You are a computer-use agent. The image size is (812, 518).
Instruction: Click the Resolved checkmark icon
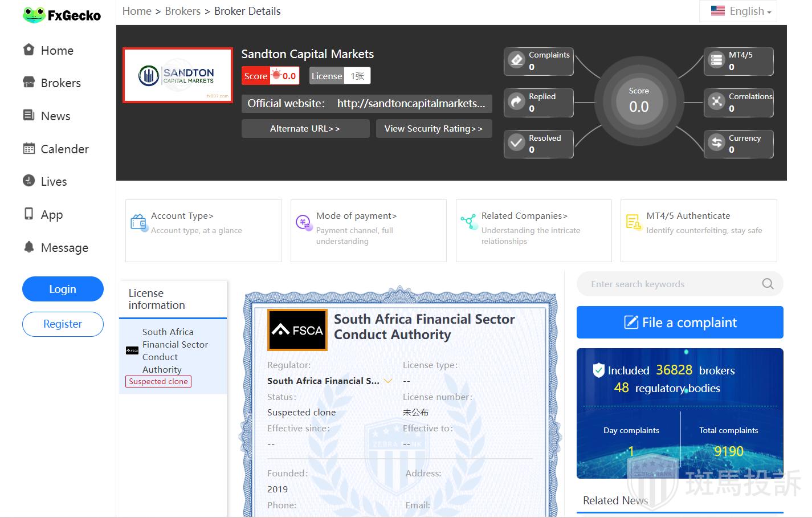pyautogui.click(x=516, y=143)
